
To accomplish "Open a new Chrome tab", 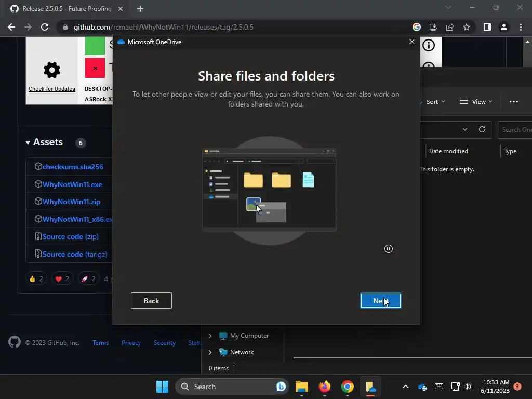I will [x=140, y=9].
